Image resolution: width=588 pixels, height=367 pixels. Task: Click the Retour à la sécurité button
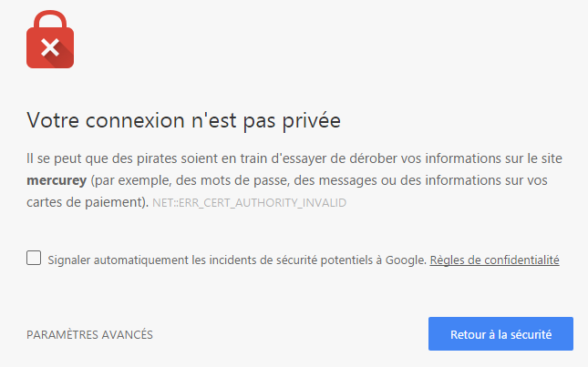coord(500,333)
